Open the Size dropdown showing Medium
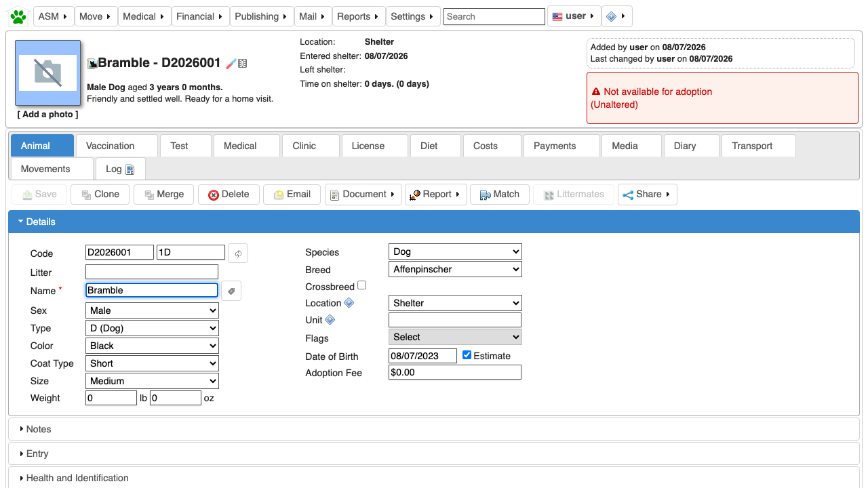Image resolution: width=868 pixels, height=488 pixels. tap(152, 381)
